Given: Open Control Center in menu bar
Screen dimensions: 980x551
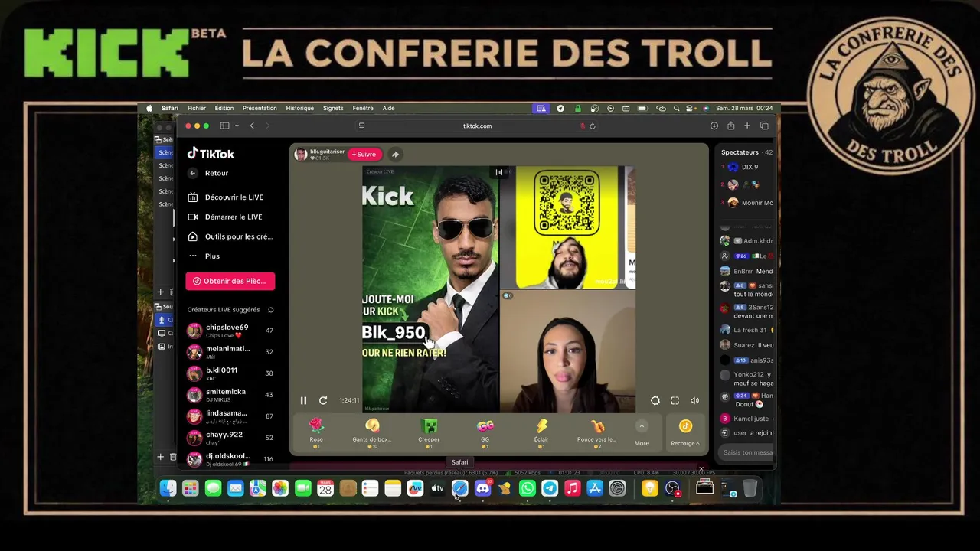Looking at the screenshot, I should [690, 108].
